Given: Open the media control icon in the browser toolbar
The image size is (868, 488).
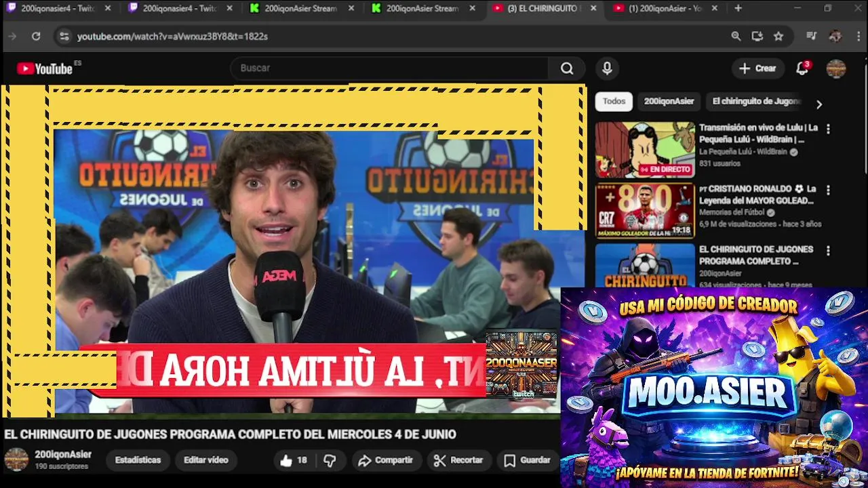Looking at the screenshot, I should pyautogui.click(x=812, y=37).
